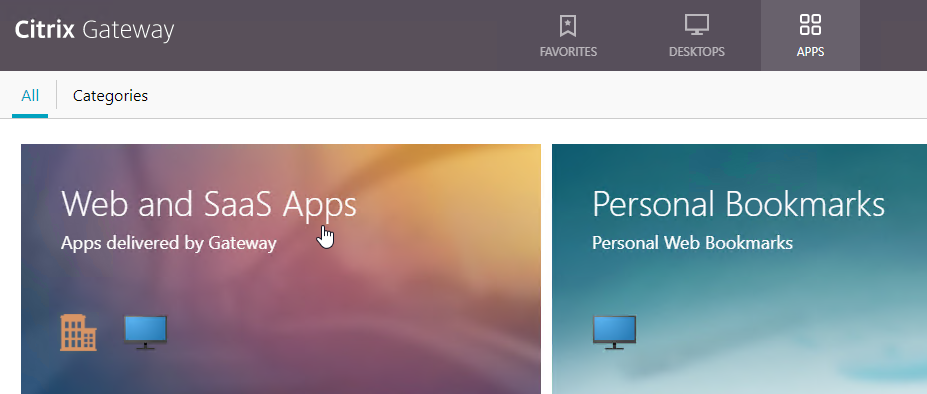Switch to the Desktops monitor icon
This screenshot has height=394, width=927.
tap(696, 25)
